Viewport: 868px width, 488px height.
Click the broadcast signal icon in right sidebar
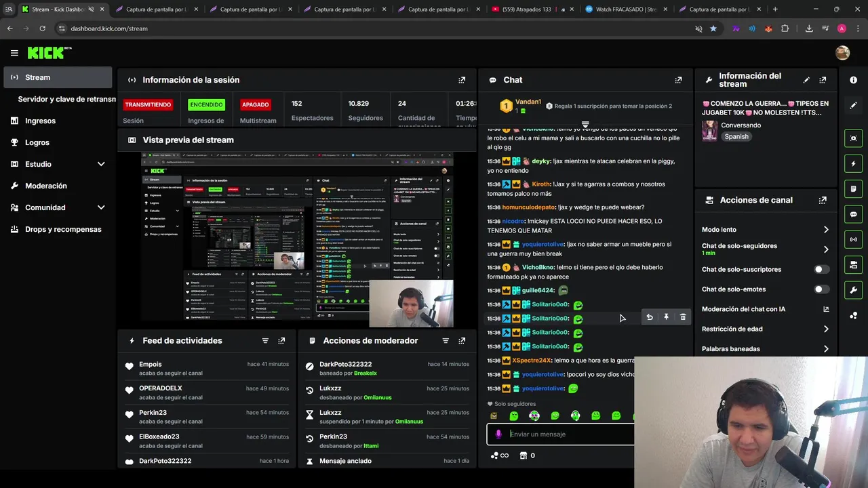[x=853, y=239]
